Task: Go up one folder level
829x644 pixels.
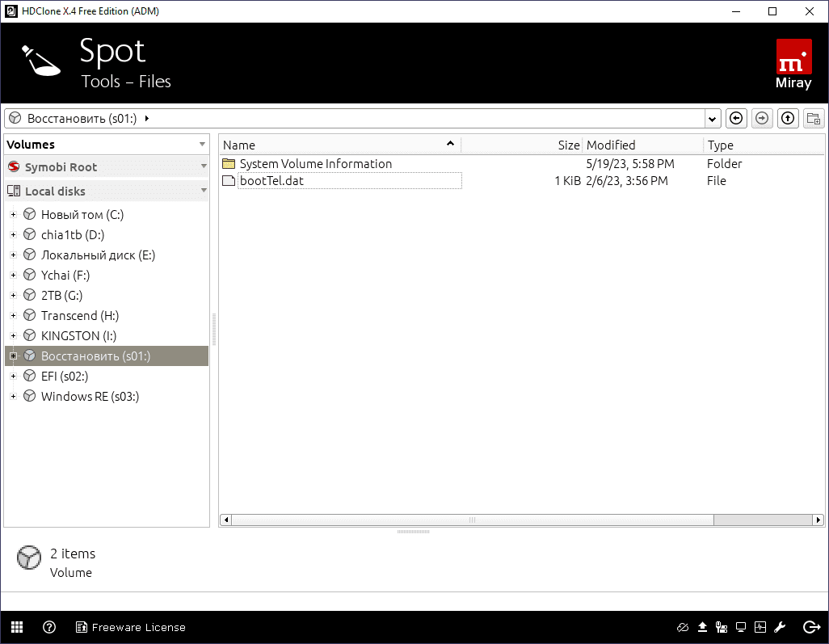Action: (x=788, y=119)
